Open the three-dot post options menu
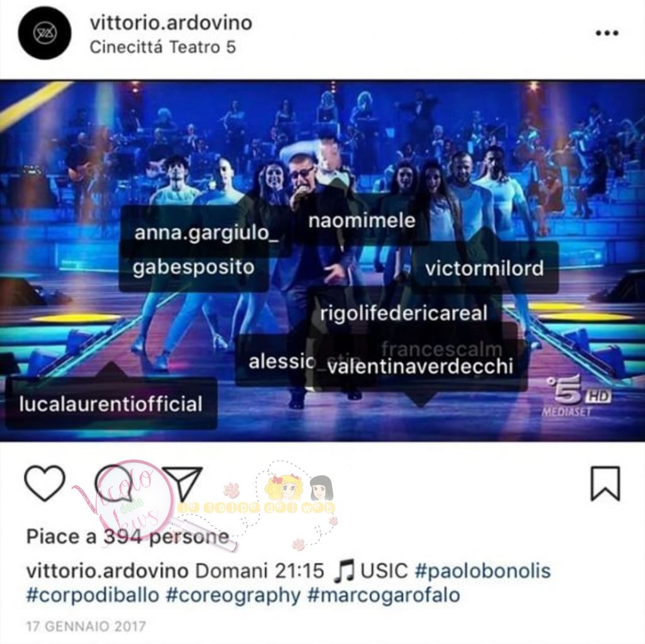Image resolution: width=645 pixels, height=644 pixels. 607,33
